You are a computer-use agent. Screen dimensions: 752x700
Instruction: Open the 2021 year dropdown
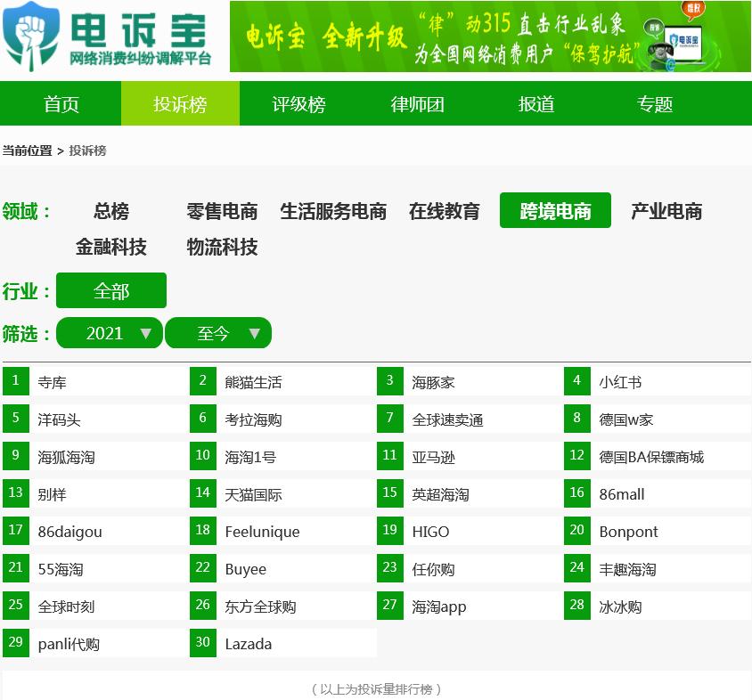(x=109, y=332)
